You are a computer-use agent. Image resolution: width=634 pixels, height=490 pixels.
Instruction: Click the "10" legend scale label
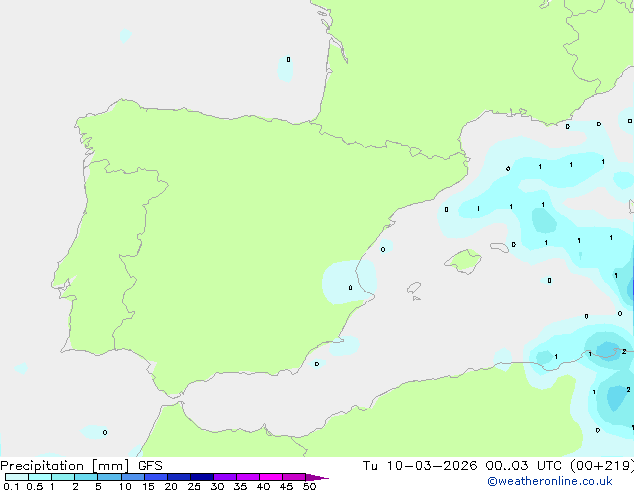[x=125, y=486]
